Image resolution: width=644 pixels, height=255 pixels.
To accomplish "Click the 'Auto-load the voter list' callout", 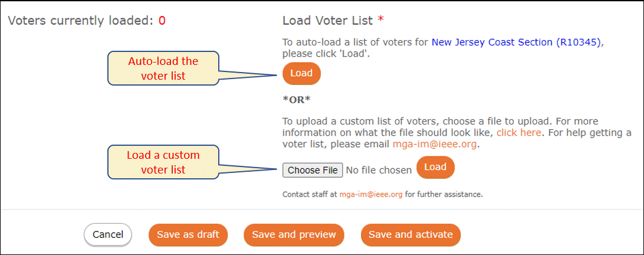I will (x=163, y=68).
